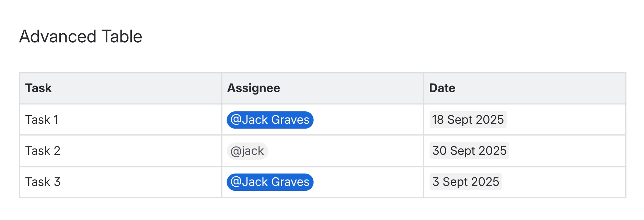Screen dimensions: 644x220
Task: Select the 3 Sept 2025 date pill
Action: pos(465,182)
